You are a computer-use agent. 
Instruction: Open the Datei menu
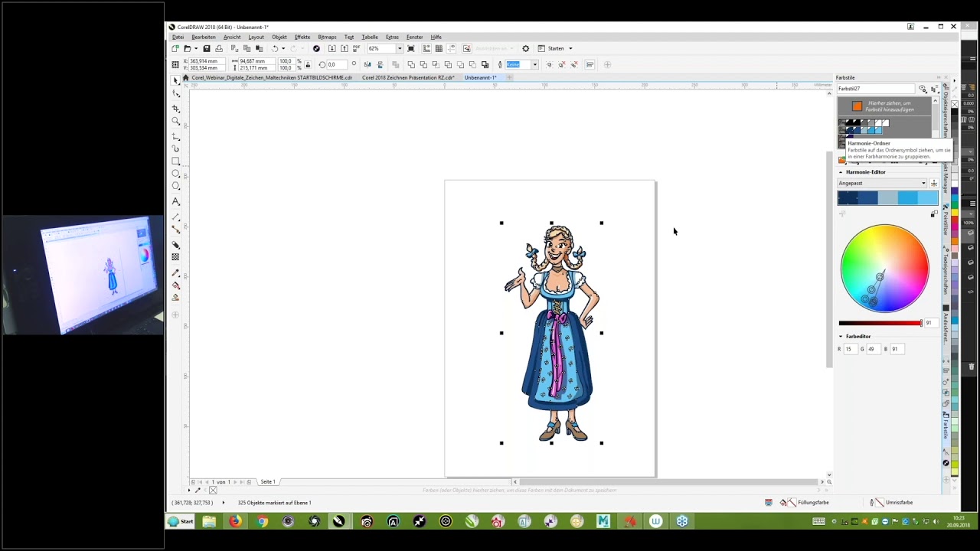pyautogui.click(x=178, y=37)
